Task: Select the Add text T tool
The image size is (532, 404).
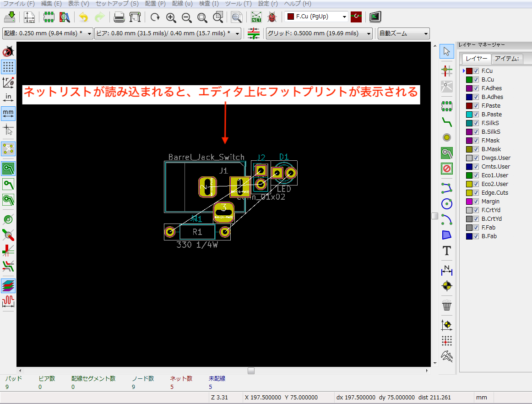Action: (446, 251)
